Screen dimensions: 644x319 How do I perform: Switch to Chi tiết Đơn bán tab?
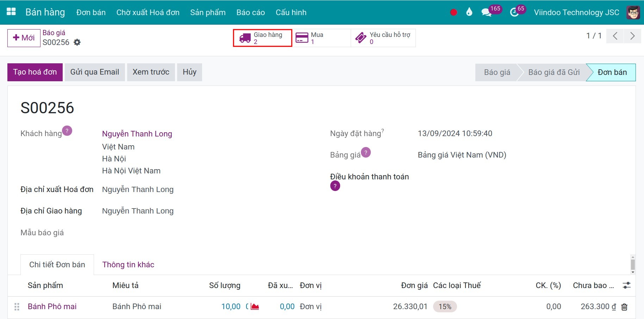point(57,265)
